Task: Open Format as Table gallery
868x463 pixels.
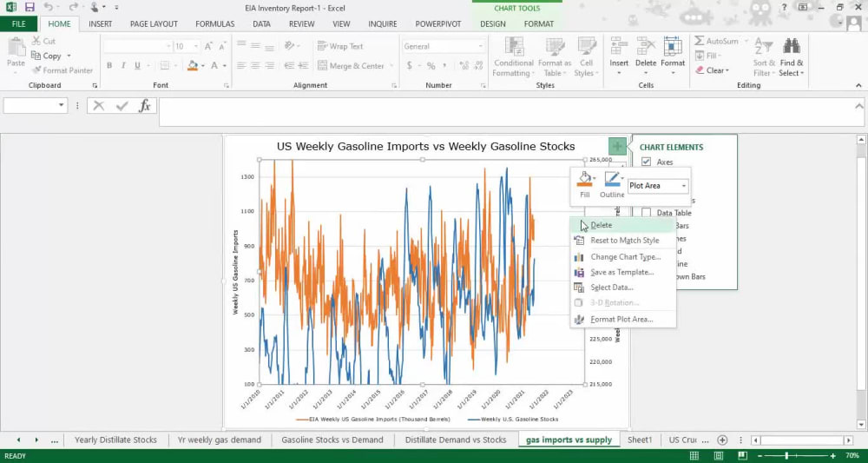Action: click(554, 57)
